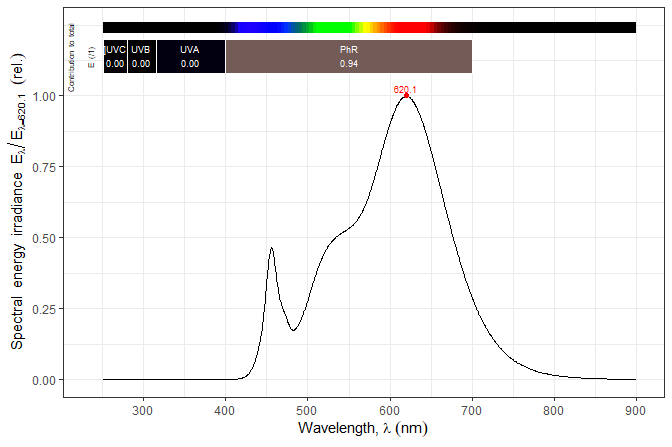Click the 500 tick label on the x-axis
The image size is (672, 447).
pyautogui.click(x=308, y=408)
